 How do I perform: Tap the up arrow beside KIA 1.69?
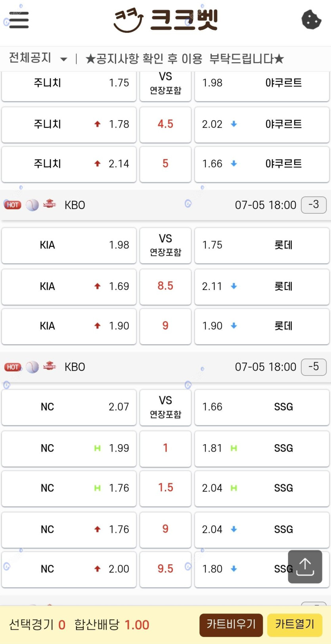click(98, 286)
